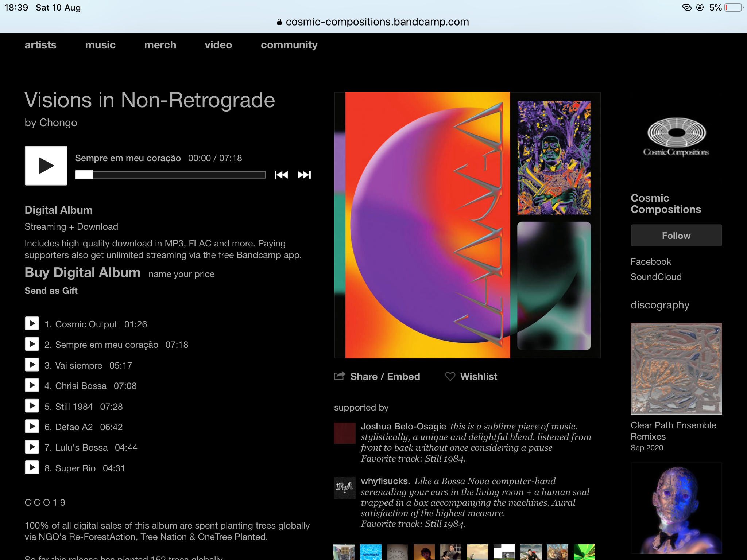Click the Wishlist text link
747x560 pixels.
[x=479, y=376]
